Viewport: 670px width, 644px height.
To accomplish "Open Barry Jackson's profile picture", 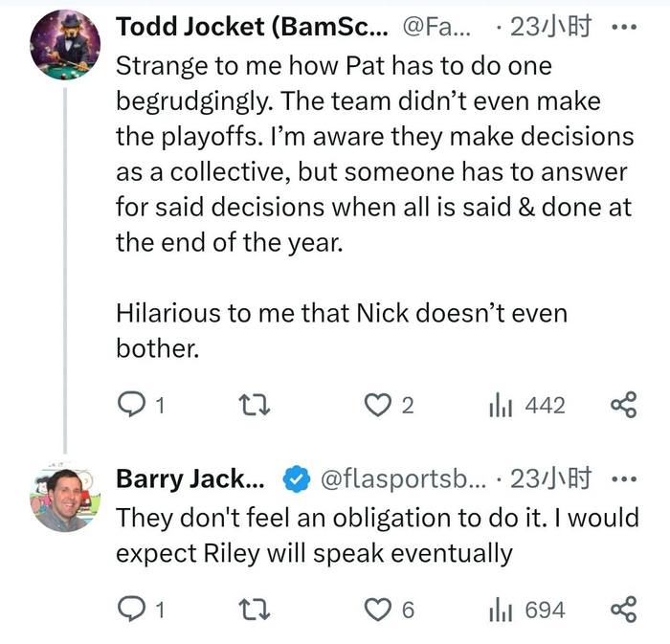I will 65,499.
